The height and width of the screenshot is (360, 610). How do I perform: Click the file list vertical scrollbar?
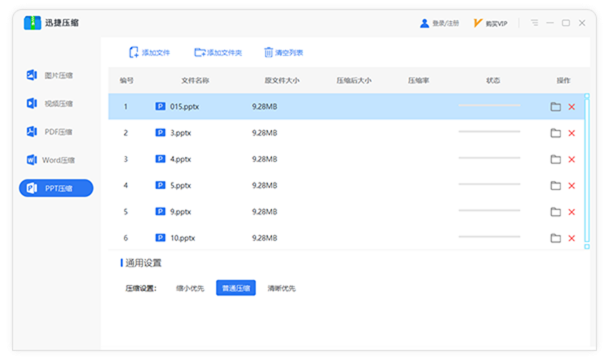587,171
